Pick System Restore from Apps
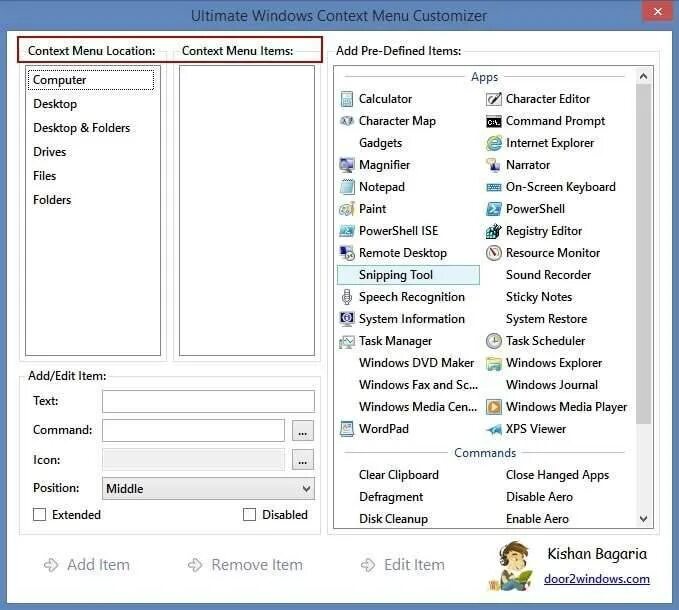 pos(546,319)
